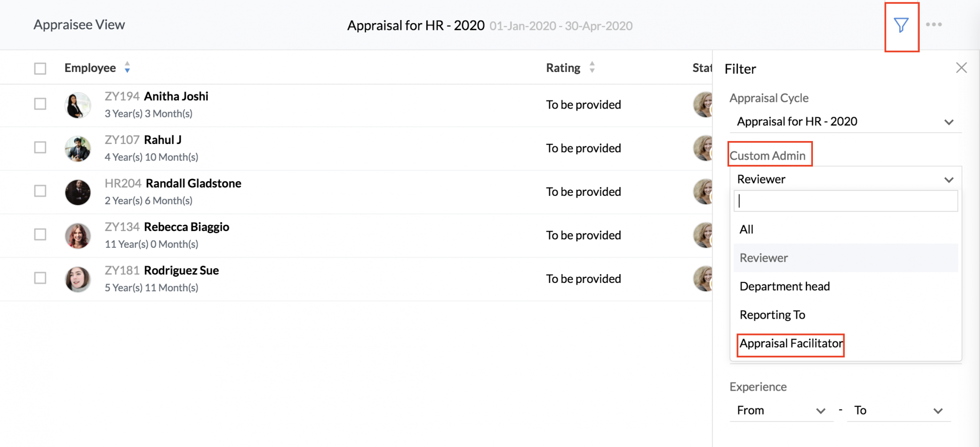Close the Filter panel

point(961,68)
